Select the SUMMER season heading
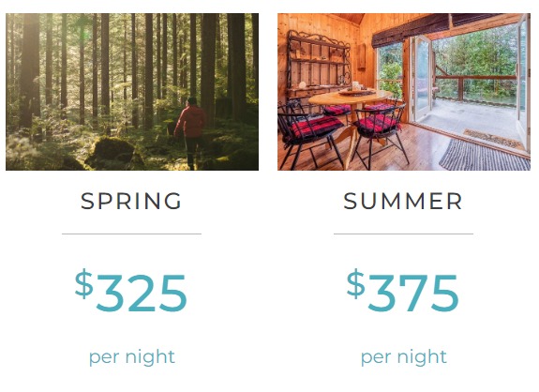The width and height of the screenshot is (539, 392). pyautogui.click(x=403, y=201)
